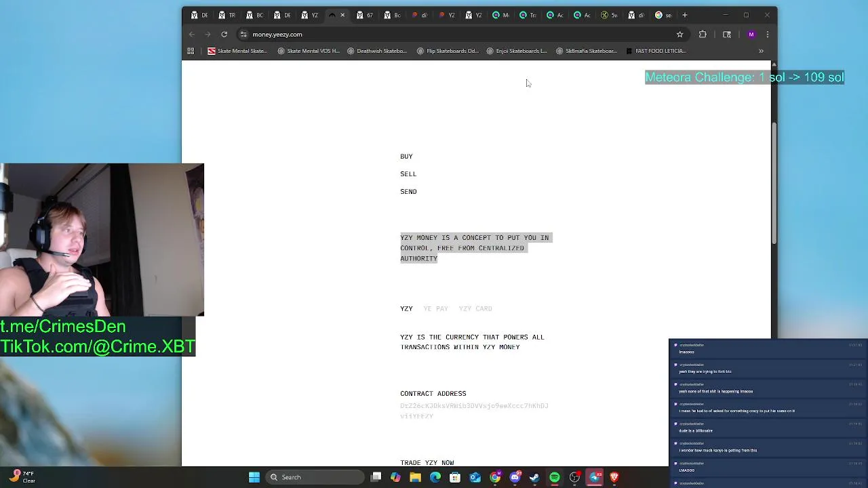Open the Chrome profile M avatar

click(751, 35)
